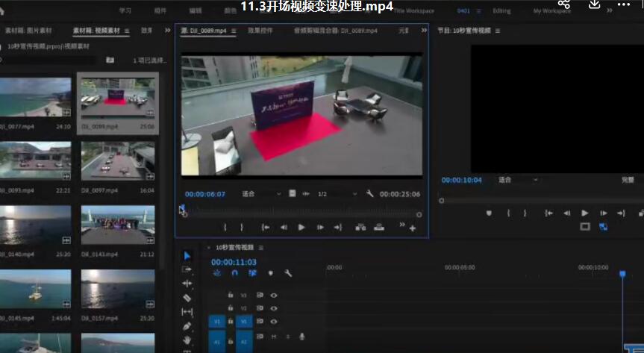Open Source monitor wrench settings

pos(369,194)
